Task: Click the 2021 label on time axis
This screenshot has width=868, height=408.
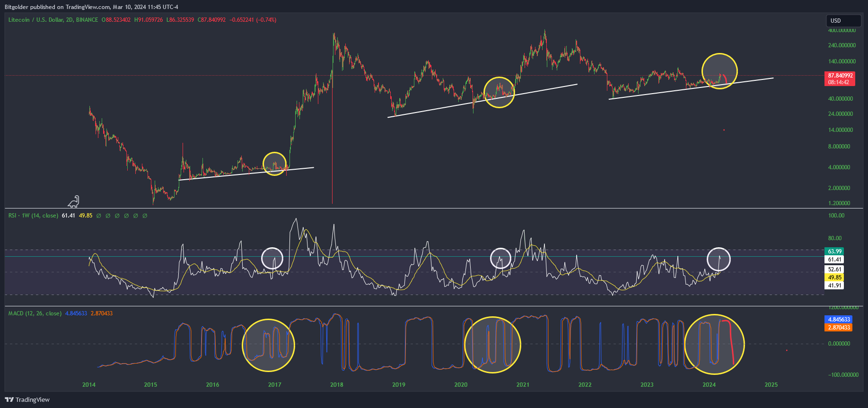Action: (523, 385)
